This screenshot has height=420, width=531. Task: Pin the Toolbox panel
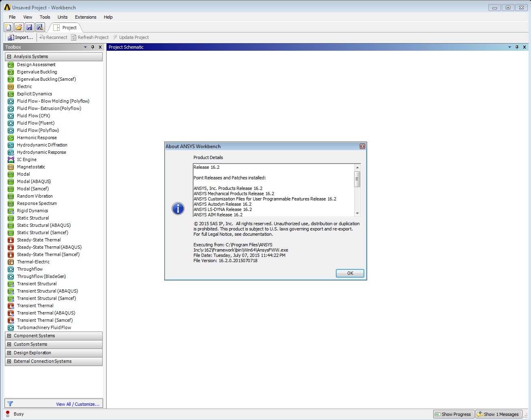(92, 47)
